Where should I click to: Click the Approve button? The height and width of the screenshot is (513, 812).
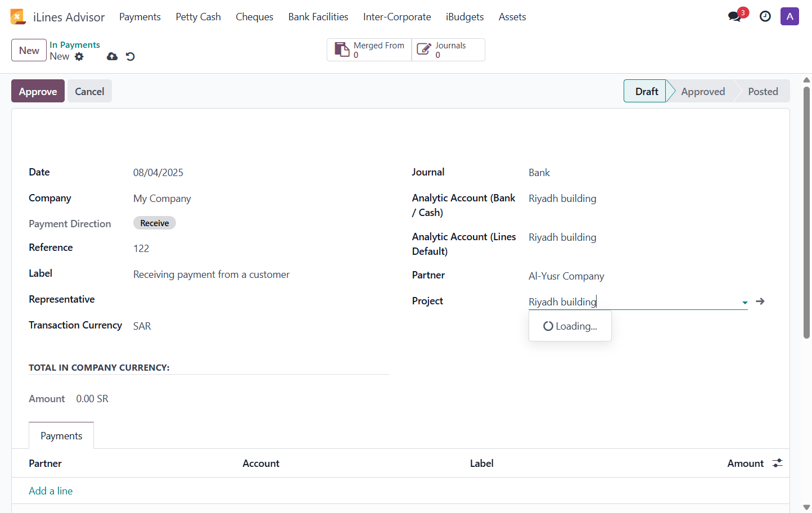coord(38,91)
